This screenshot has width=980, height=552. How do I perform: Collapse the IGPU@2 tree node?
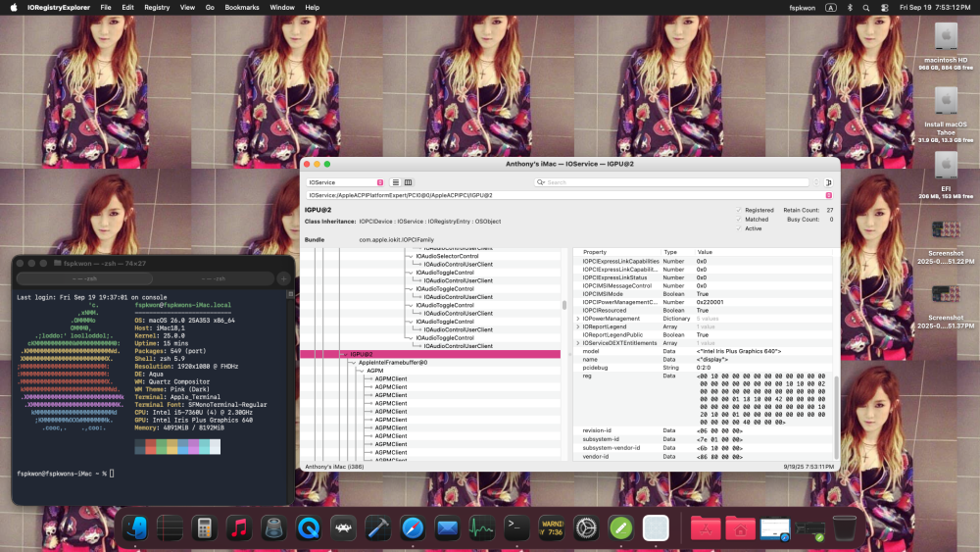[345, 355]
